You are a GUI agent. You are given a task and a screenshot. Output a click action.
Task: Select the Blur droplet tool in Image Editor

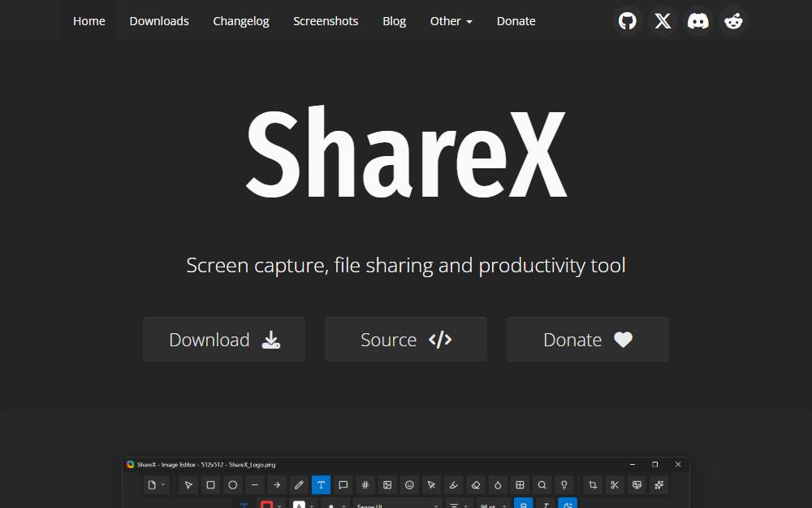click(498, 485)
